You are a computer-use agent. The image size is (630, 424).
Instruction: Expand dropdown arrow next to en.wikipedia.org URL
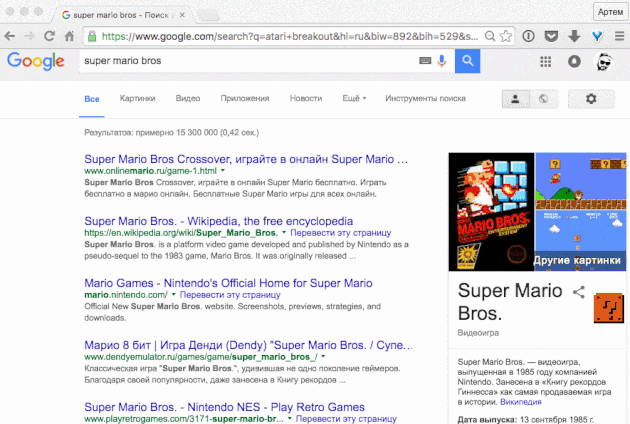point(284,233)
